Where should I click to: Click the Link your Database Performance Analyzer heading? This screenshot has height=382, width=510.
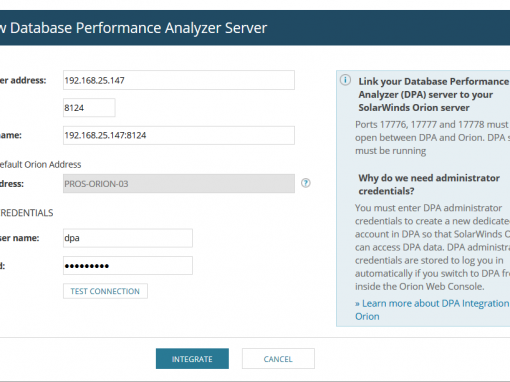(x=434, y=95)
